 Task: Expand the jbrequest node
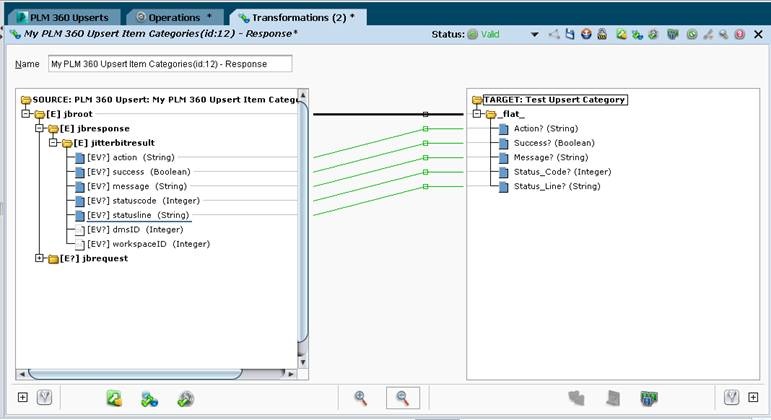(39, 258)
